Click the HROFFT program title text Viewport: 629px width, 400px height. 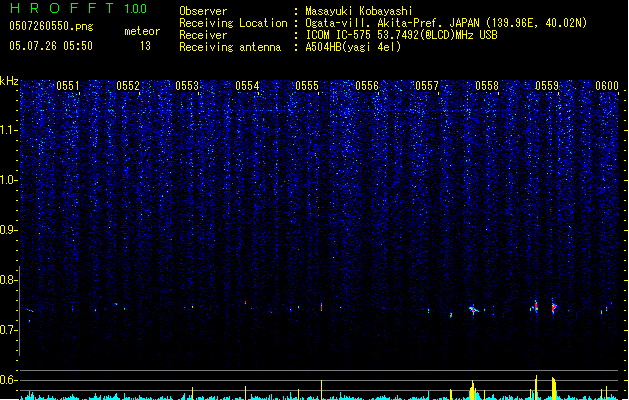click(x=62, y=8)
